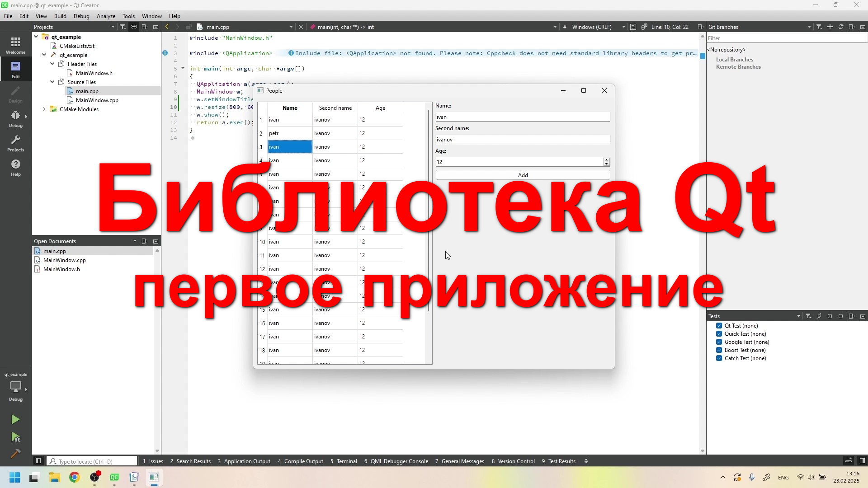
Task: Switch to the Application Output pane
Action: click(x=248, y=461)
